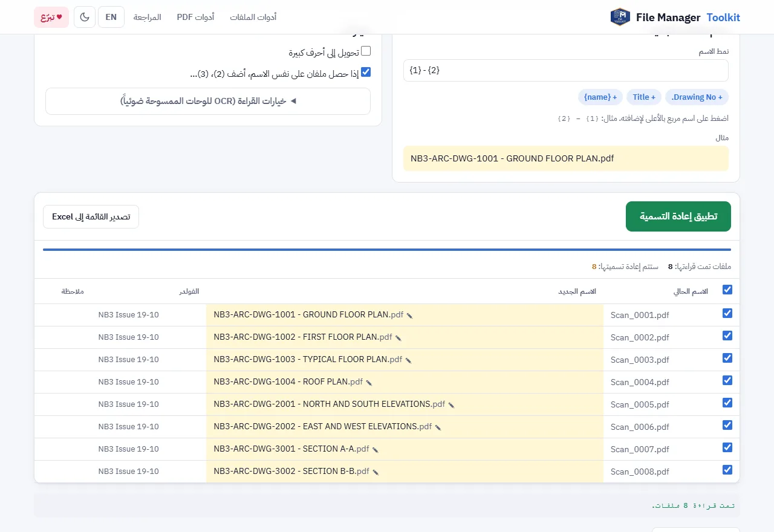Focus the نمط الاسم pattern input field
The height and width of the screenshot is (532, 774).
[x=566, y=71]
